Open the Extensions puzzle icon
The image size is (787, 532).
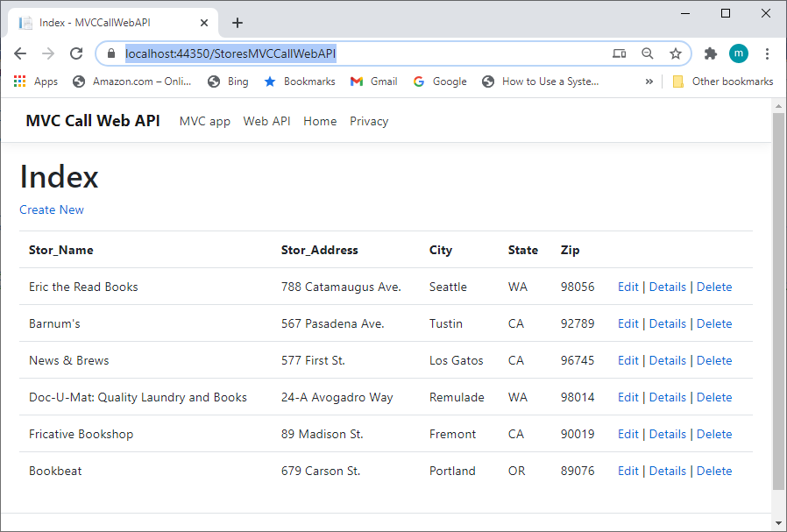[x=711, y=53]
